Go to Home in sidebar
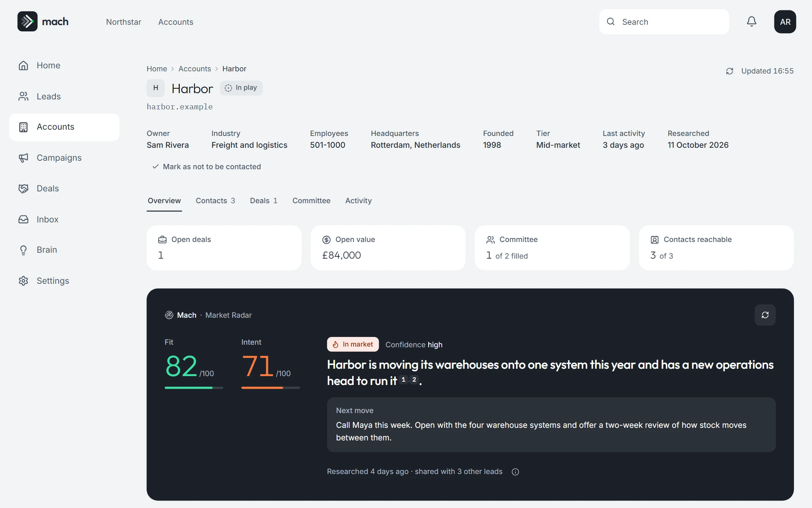The image size is (812, 508). point(64,65)
